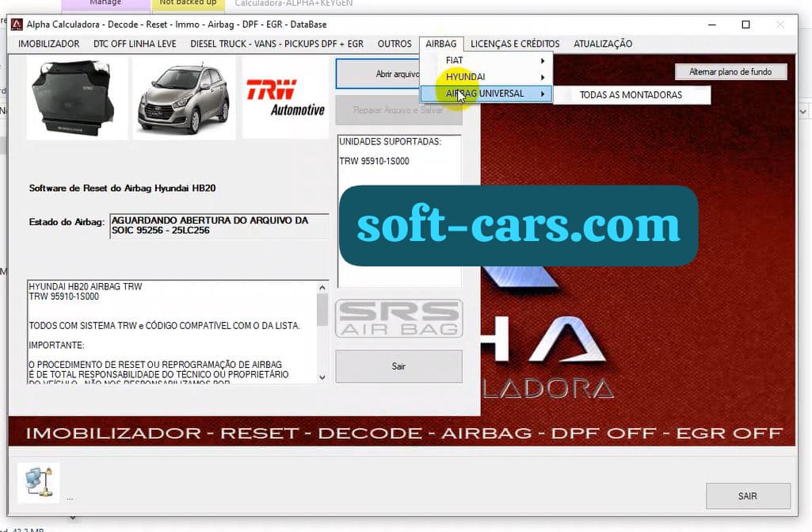Click the TRW Automotive logo image
Screen dimensions: 812x532
[286, 98]
